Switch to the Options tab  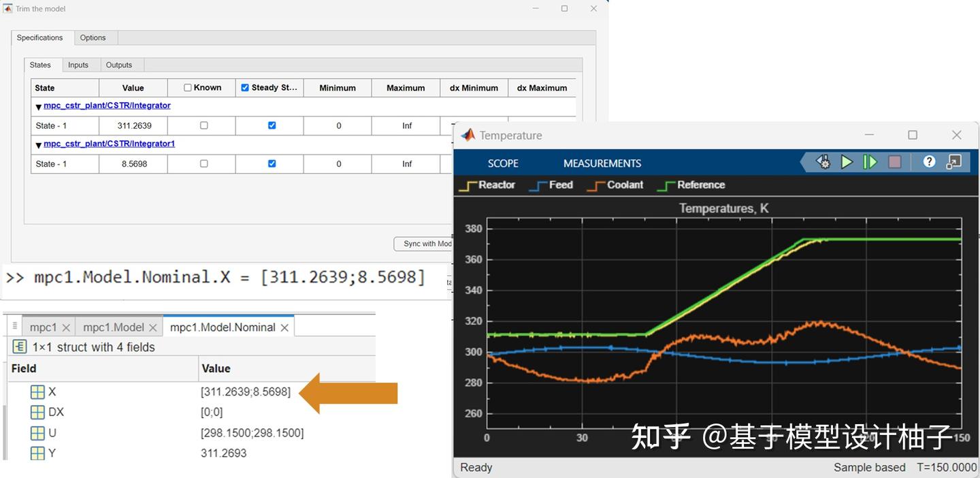(x=94, y=37)
